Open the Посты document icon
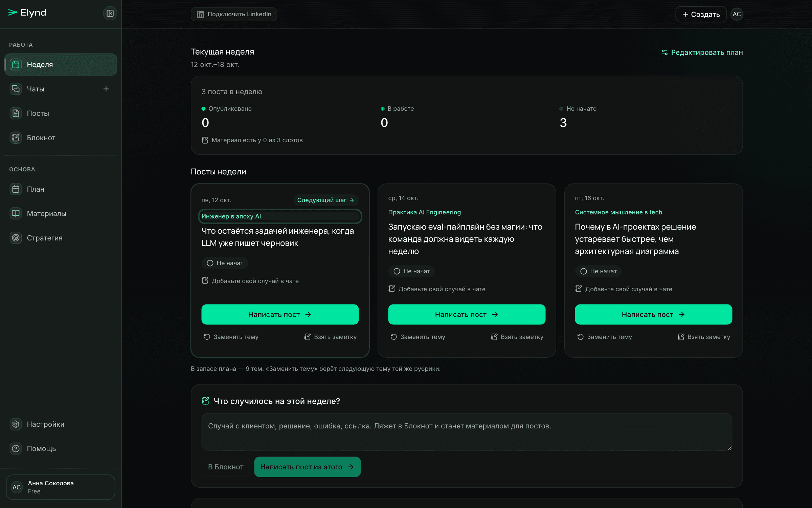Screen dimensions: 812x508 tap(16, 113)
